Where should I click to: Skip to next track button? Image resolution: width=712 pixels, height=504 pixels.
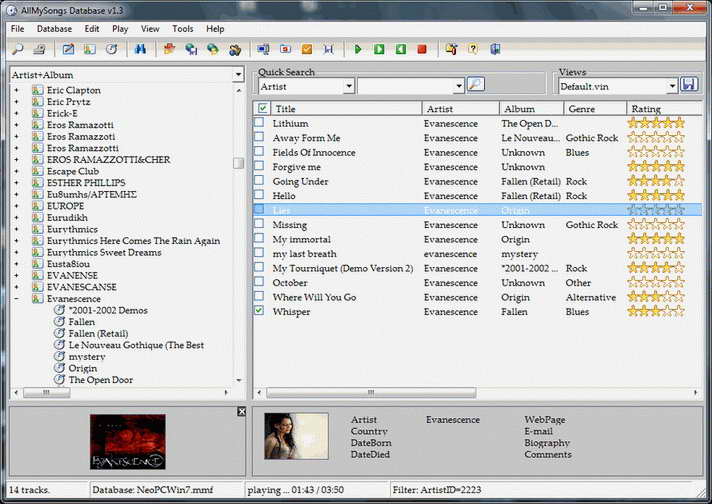[x=379, y=49]
